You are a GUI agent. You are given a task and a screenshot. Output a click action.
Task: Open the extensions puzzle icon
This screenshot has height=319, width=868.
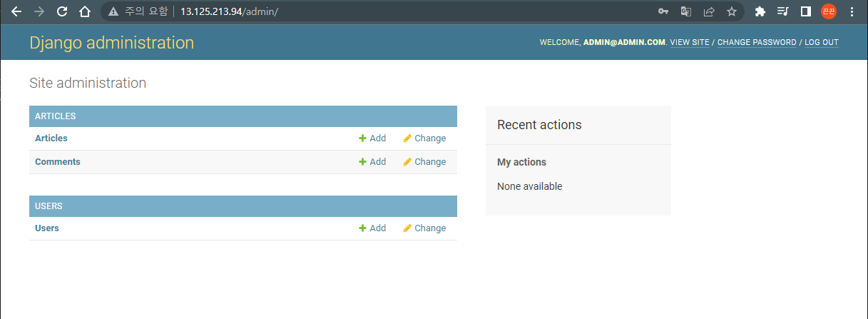coord(760,11)
